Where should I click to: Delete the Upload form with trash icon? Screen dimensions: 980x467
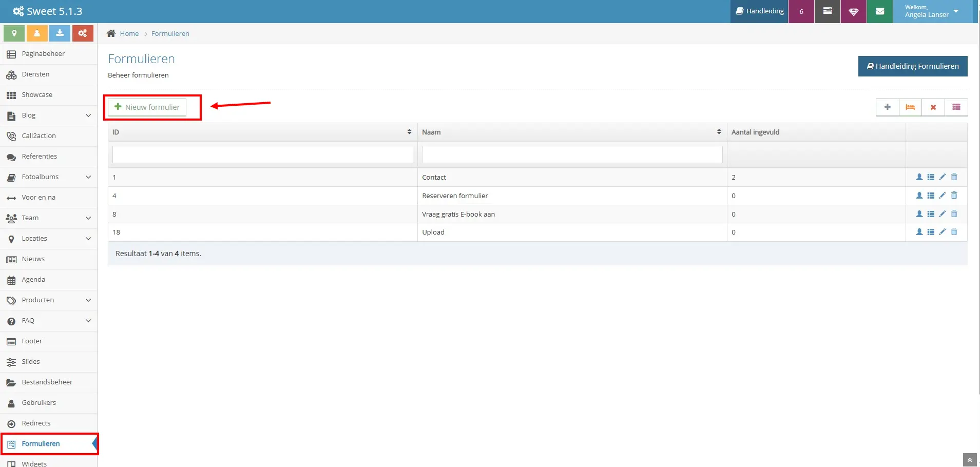pyautogui.click(x=954, y=232)
